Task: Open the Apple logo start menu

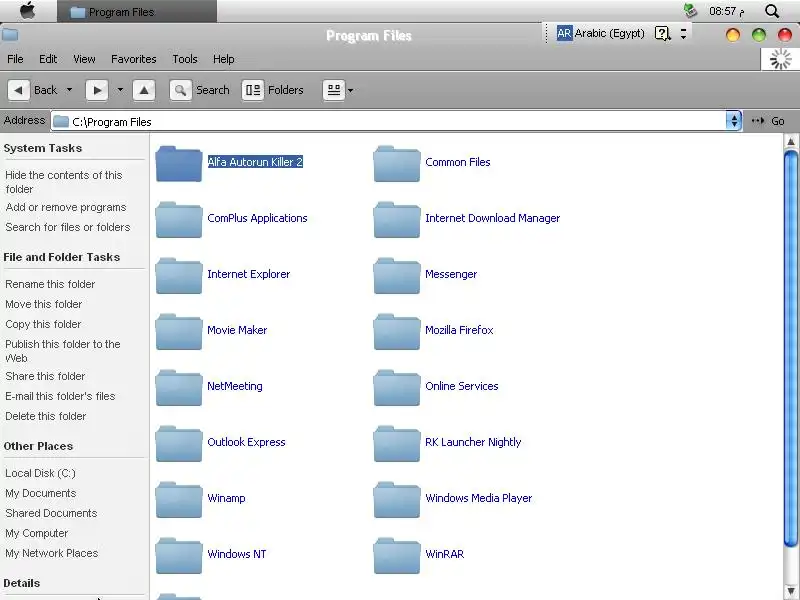Action: pyautogui.click(x=28, y=11)
